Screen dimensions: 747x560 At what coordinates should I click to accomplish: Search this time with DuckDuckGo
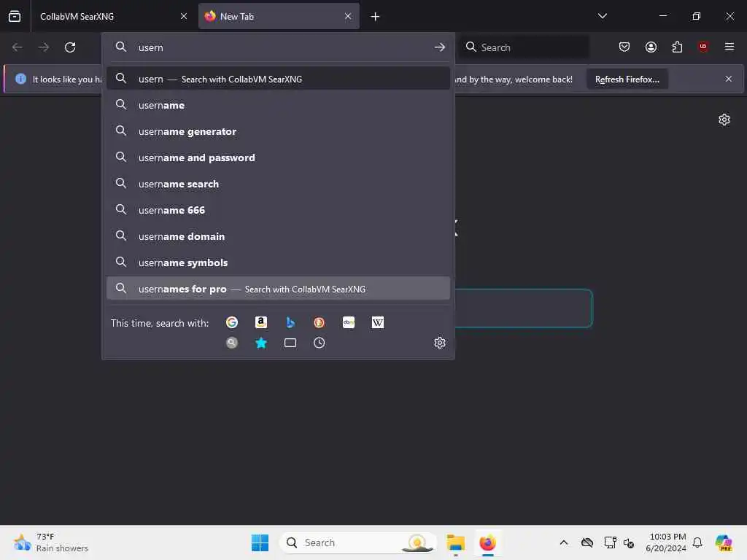(x=320, y=322)
